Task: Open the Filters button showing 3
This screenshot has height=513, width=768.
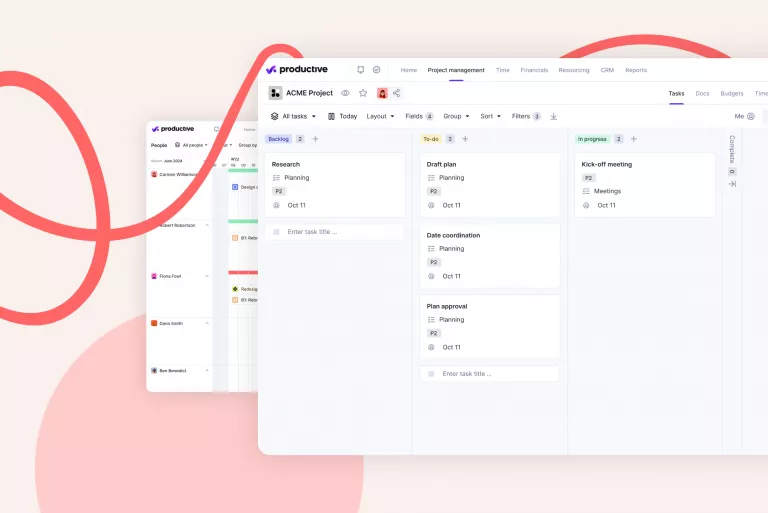Action: [x=526, y=116]
